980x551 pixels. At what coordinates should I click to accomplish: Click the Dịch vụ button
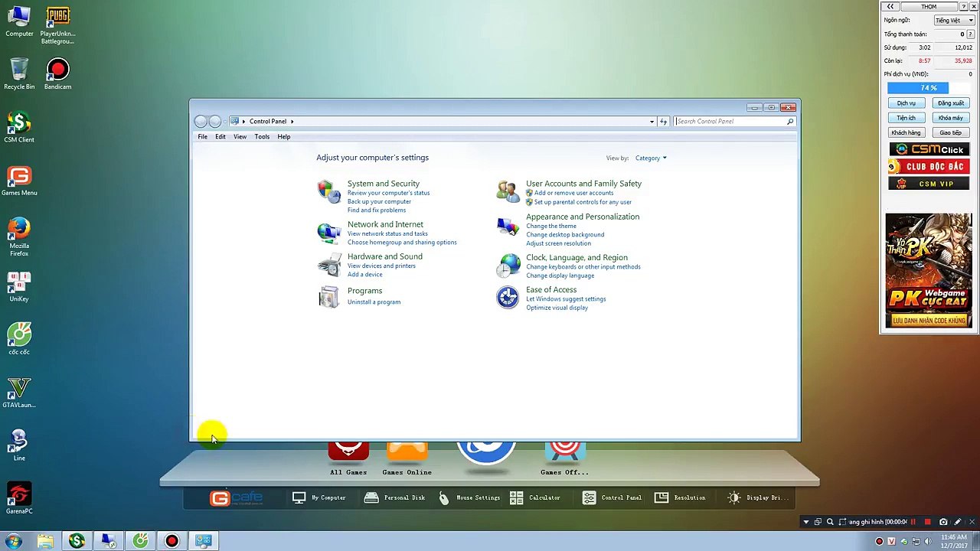906,103
